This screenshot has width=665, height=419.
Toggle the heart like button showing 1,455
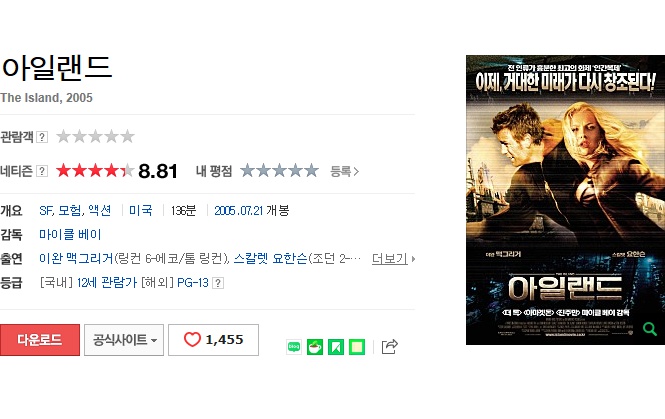tap(213, 340)
